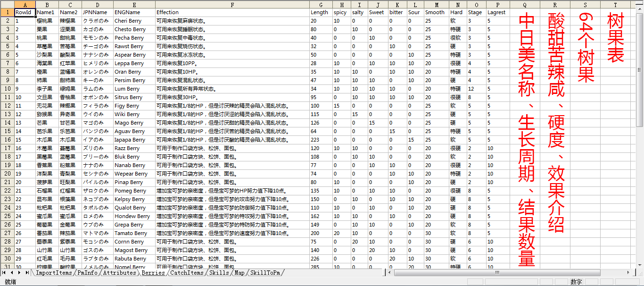The height and width of the screenshot is (286, 644).
Task: Click the Length value 126 cell
Action: point(321,123)
